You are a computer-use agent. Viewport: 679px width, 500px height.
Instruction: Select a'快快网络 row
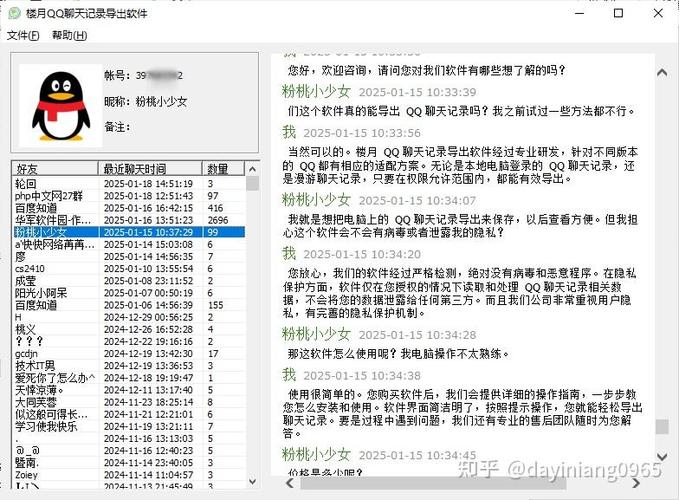pos(129,244)
